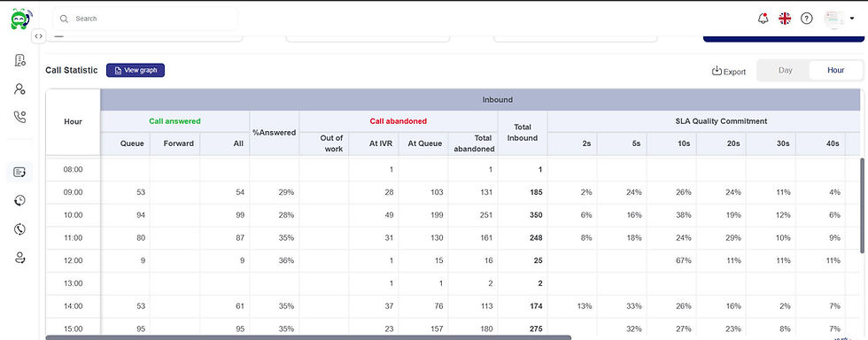Export the call statistics
Screen dimensions: 868x340
point(728,71)
